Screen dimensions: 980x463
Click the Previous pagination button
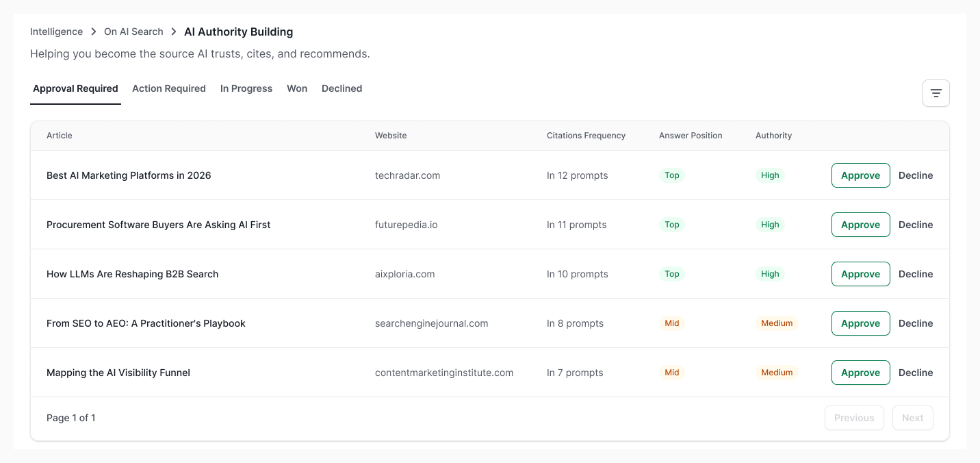pyautogui.click(x=854, y=418)
